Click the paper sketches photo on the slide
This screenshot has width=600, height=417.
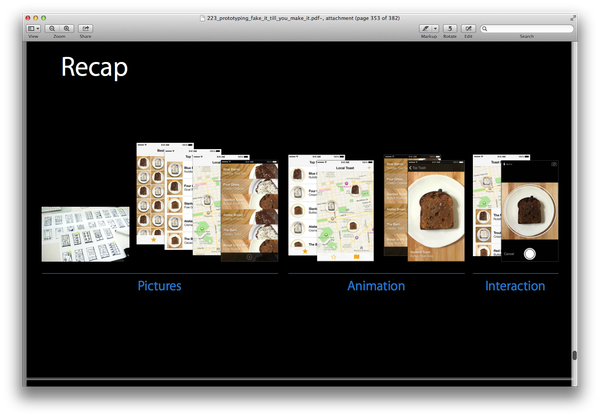(85, 233)
